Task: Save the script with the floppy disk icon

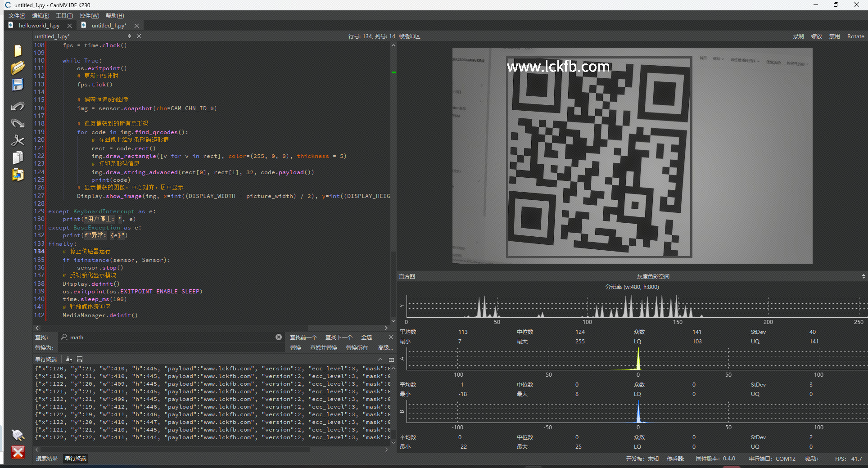Action: click(x=18, y=85)
